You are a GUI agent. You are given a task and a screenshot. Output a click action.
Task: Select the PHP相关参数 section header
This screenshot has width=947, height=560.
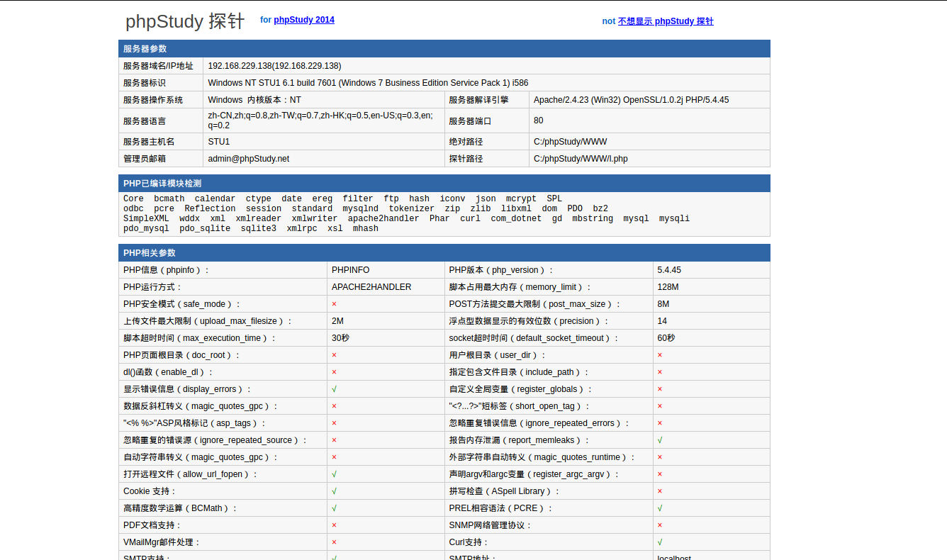[150, 253]
